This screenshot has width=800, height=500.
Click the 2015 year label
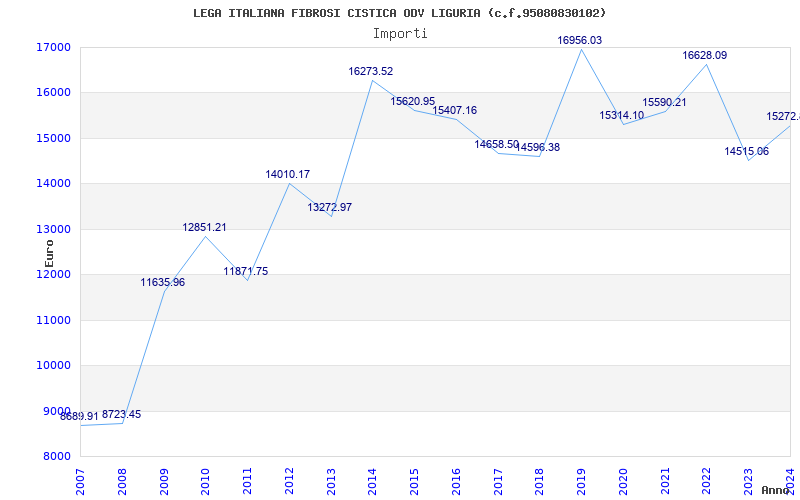coord(414,482)
